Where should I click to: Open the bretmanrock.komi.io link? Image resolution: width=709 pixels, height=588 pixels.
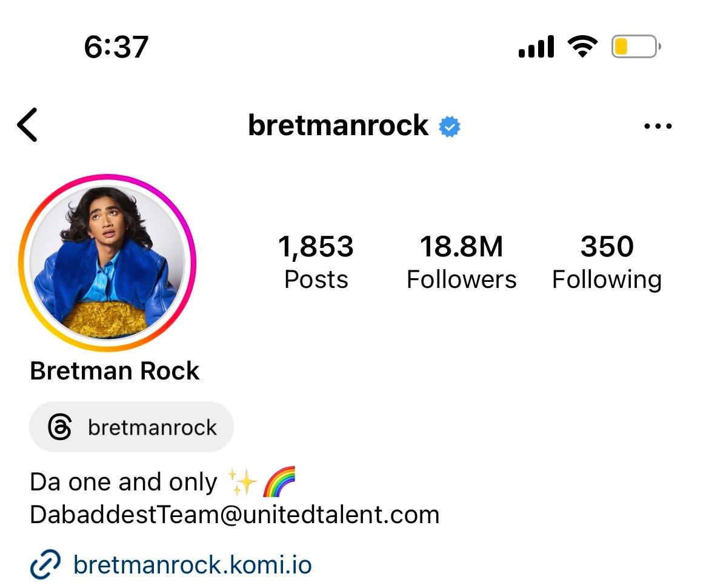point(193,564)
